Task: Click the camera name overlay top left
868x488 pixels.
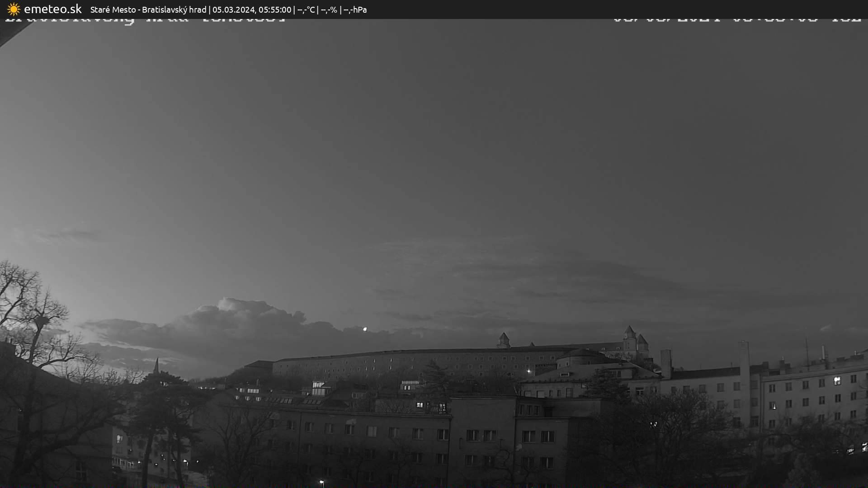Action: (145, 20)
